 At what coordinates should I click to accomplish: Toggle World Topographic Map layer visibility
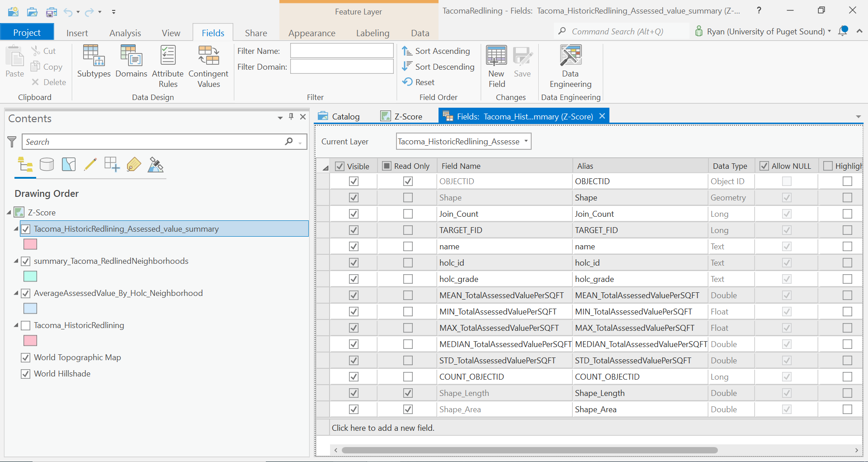(26, 357)
